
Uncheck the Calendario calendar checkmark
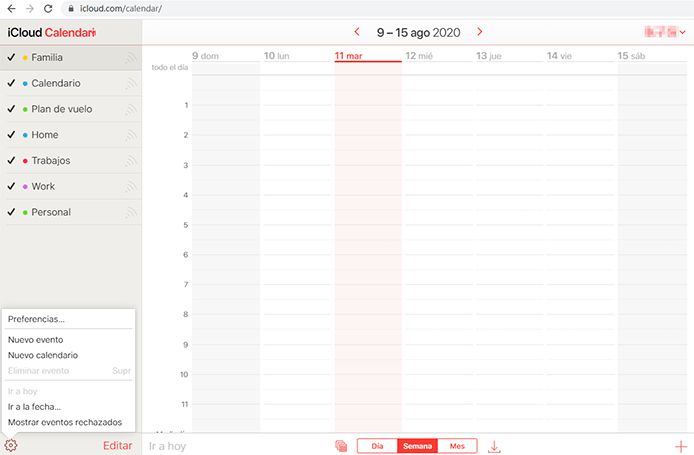pyautogui.click(x=12, y=83)
